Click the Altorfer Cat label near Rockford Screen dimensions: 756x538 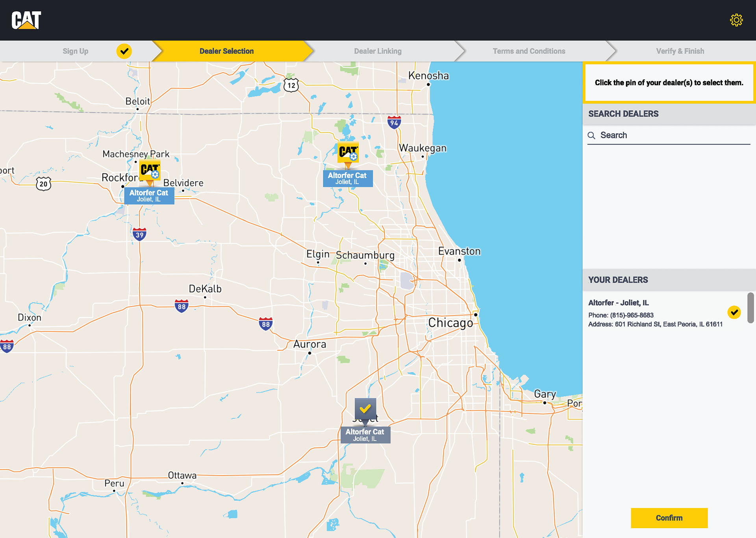pyautogui.click(x=149, y=196)
